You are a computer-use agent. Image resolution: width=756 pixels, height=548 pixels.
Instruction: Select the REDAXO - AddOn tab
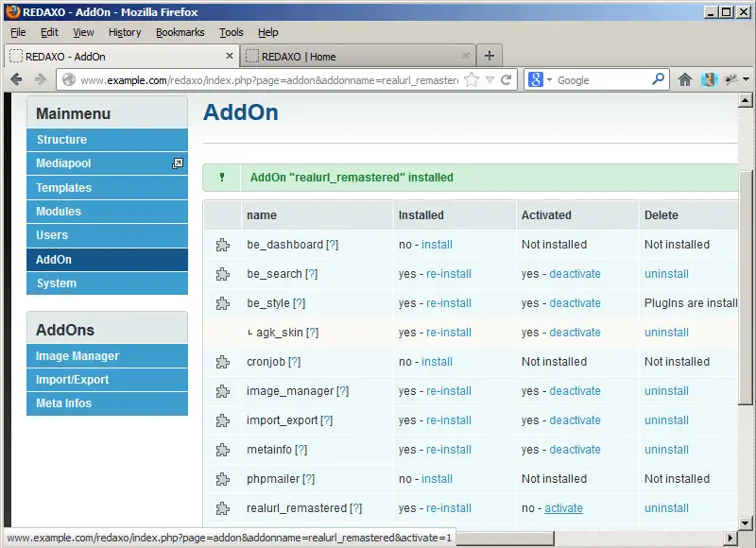point(123,57)
